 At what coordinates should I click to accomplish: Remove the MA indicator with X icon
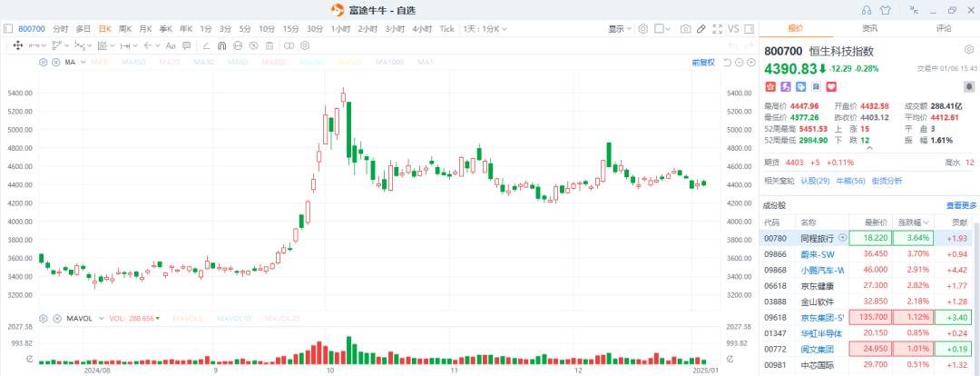(55, 62)
